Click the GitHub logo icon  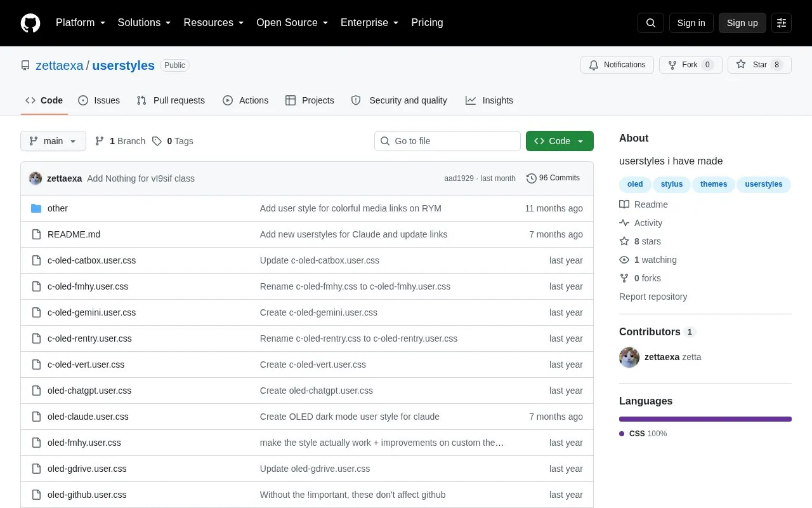click(x=30, y=23)
